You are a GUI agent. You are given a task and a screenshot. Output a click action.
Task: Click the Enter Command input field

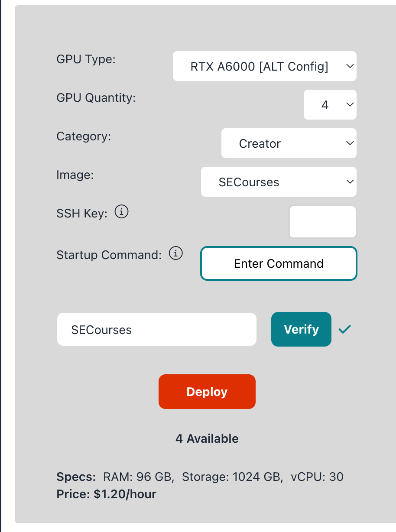(279, 263)
